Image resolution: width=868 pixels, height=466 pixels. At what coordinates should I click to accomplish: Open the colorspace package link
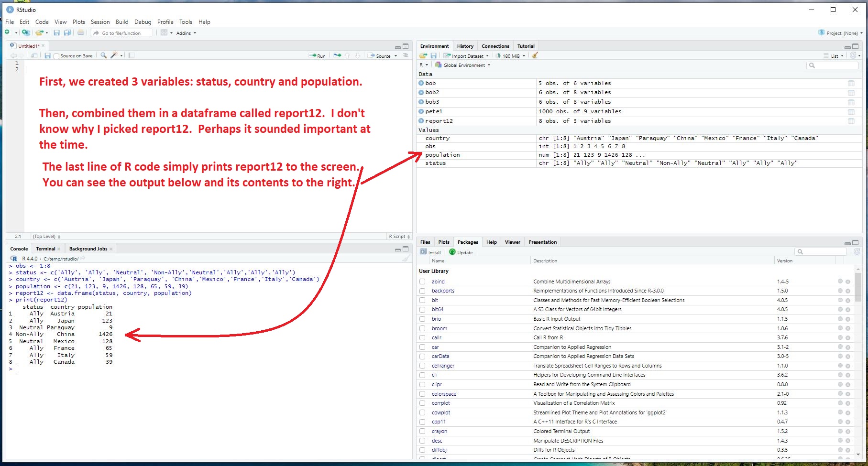[444, 394]
